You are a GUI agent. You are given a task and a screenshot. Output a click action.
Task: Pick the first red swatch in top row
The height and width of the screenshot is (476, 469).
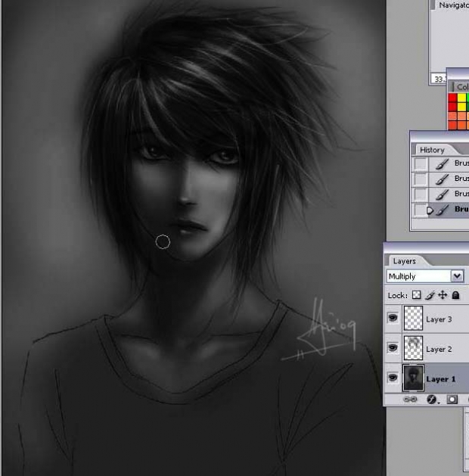coord(452,98)
